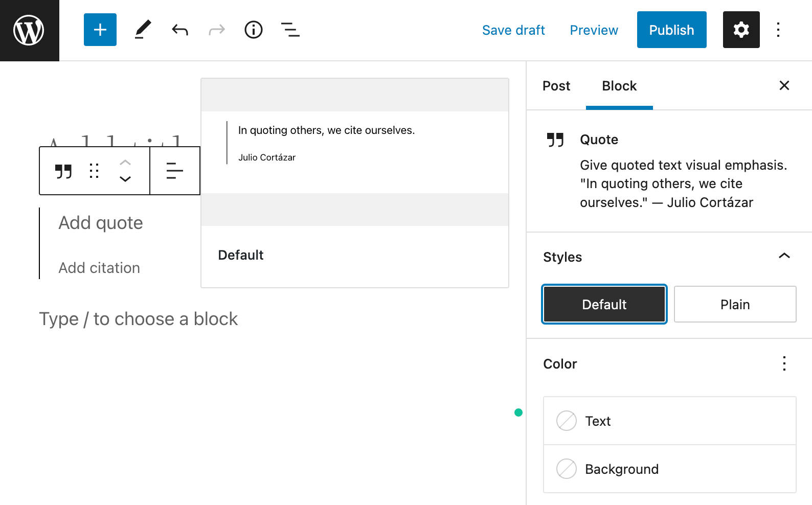Click Save draft
This screenshot has width=812, height=505.
click(x=513, y=30)
